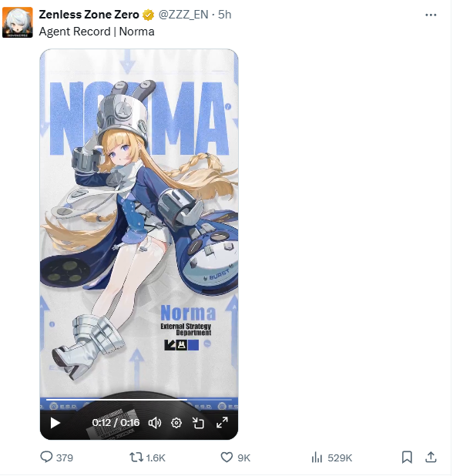Repost the tweet with the retweet icon
This screenshot has height=476, width=453.
click(x=136, y=458)
